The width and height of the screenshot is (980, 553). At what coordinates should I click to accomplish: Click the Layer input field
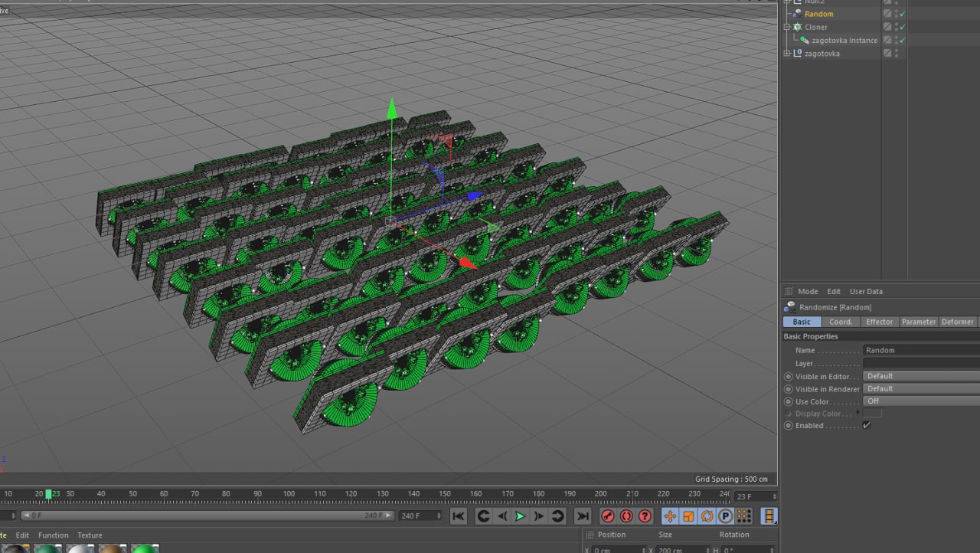tap(921, 363)
